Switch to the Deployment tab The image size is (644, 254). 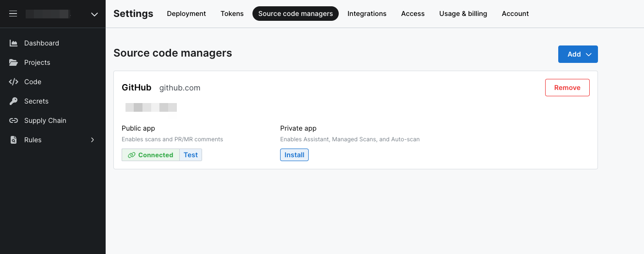pyautogui.click(x=186, y=14)
